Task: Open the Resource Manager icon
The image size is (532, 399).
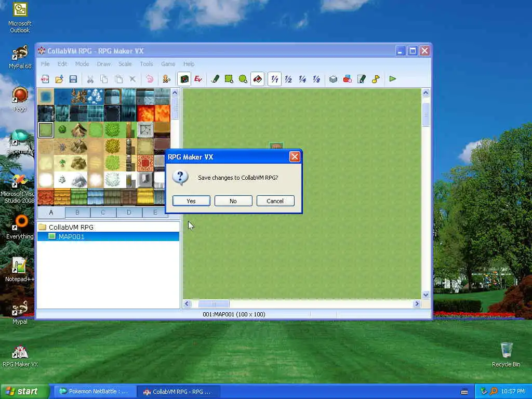Action: click(347, 79)
